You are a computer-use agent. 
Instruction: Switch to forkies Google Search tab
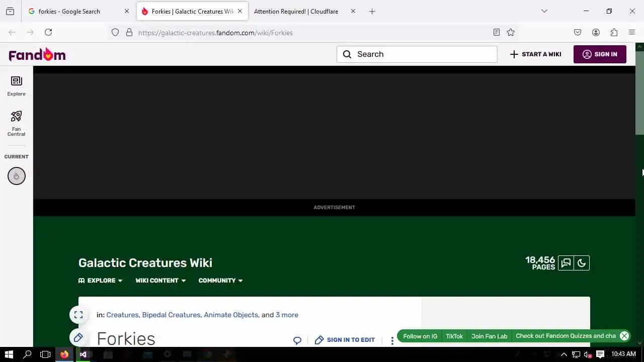point(69,11)
